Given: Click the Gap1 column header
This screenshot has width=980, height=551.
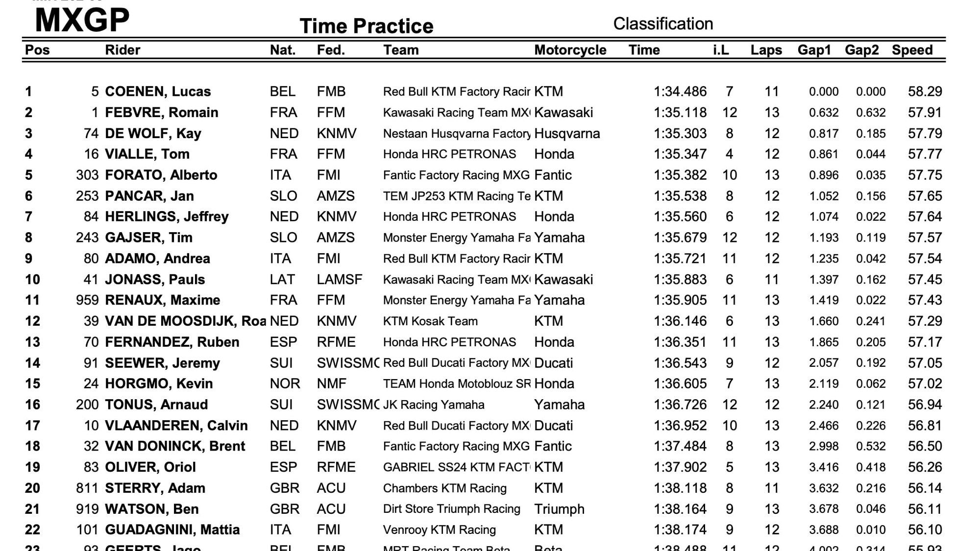Looking at the screenshot, I should coord(814,50).
